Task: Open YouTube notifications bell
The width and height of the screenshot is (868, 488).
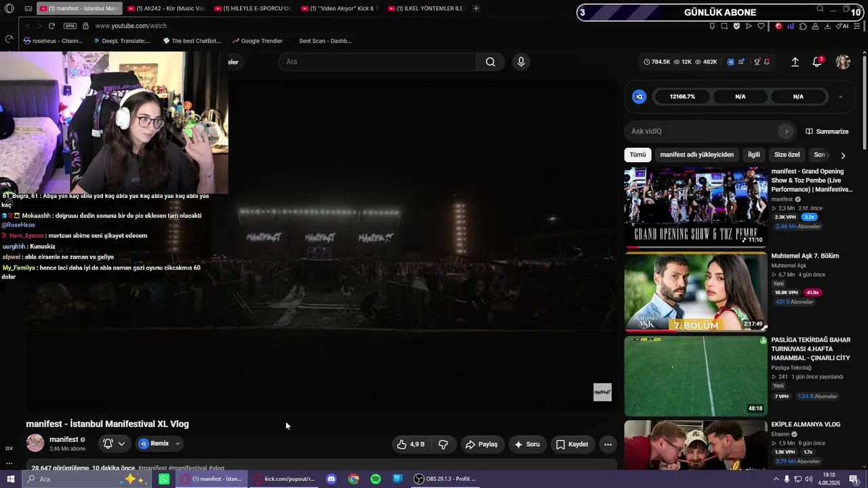Action: click(x=817, y=62)
